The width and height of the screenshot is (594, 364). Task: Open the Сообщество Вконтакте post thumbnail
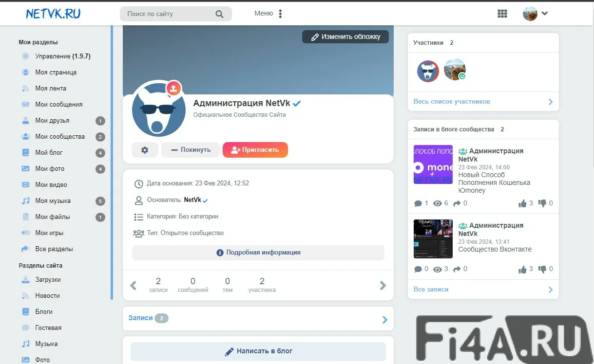pyautogui.click(x=433, y=239)
